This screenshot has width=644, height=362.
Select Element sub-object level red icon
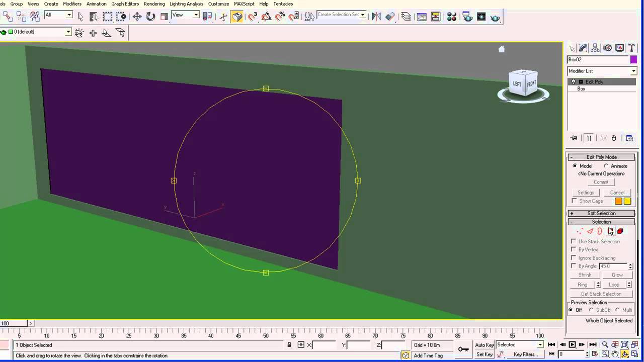click(x=620, y=231)
